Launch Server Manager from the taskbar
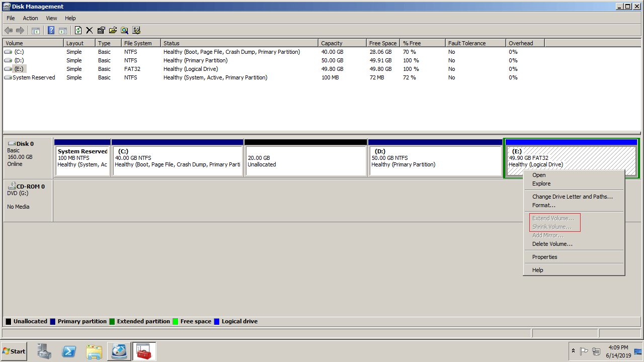The width and height of the screenshot is (644, 362). pos(44,351)
